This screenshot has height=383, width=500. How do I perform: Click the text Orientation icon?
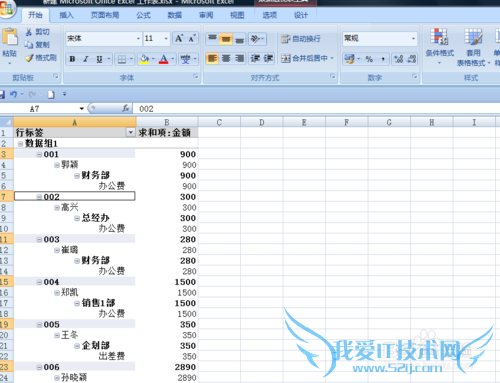[256, 39]
